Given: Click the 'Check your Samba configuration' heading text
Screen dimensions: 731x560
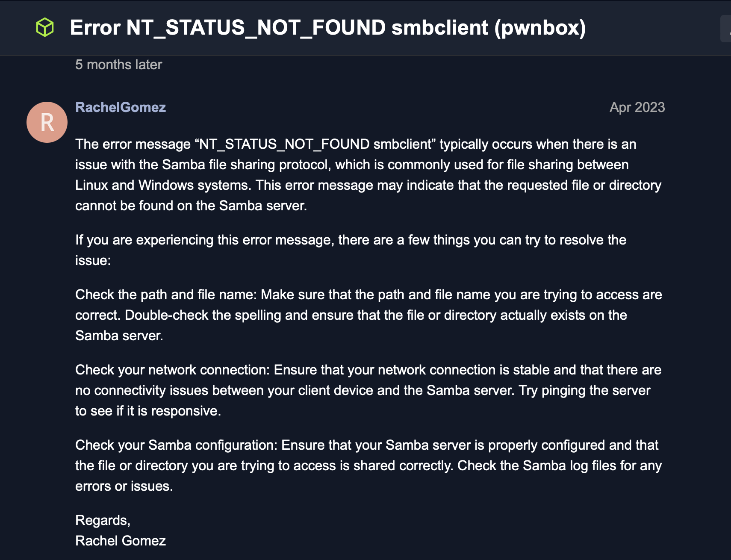Looking at the screenshot, I should tap(176, 445).
